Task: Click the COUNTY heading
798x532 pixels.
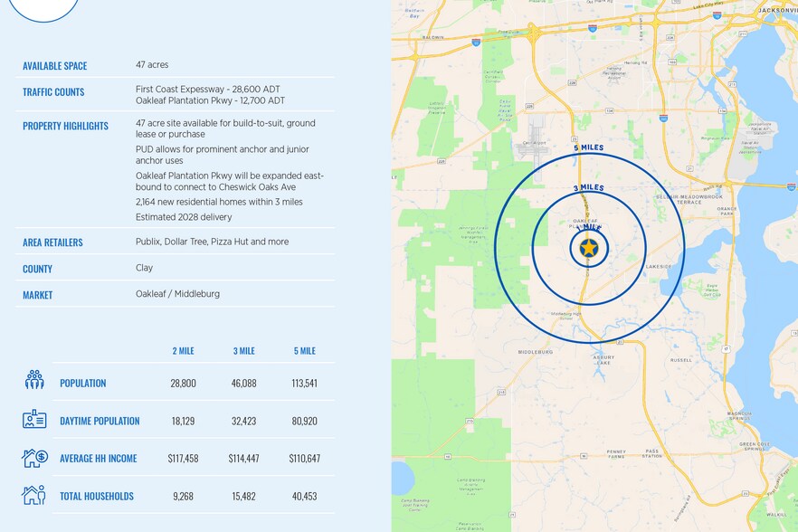Action: click(38, 269)
